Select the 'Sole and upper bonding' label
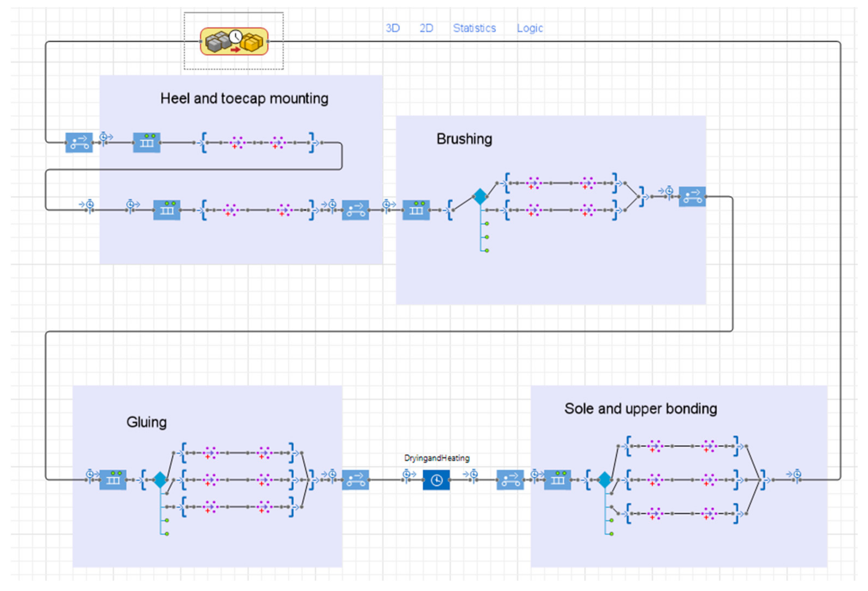The width and height of the screenshot is (868, 591). pyautogui.click(x=640, y=409)
